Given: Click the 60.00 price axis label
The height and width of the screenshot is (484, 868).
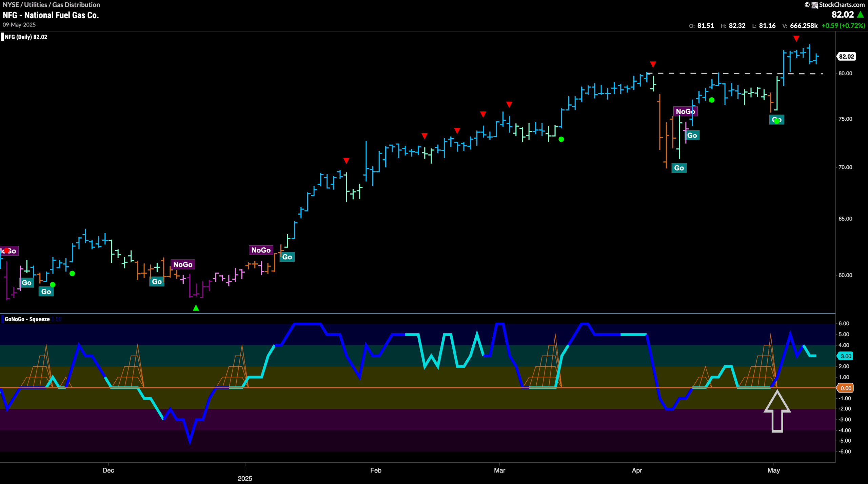Looking at the screenshot, I should 845,275.
